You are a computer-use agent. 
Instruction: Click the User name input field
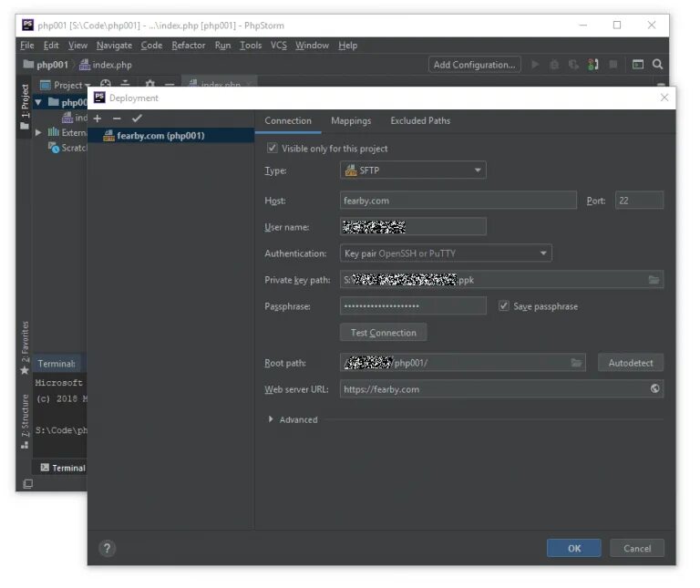(413, 226)
